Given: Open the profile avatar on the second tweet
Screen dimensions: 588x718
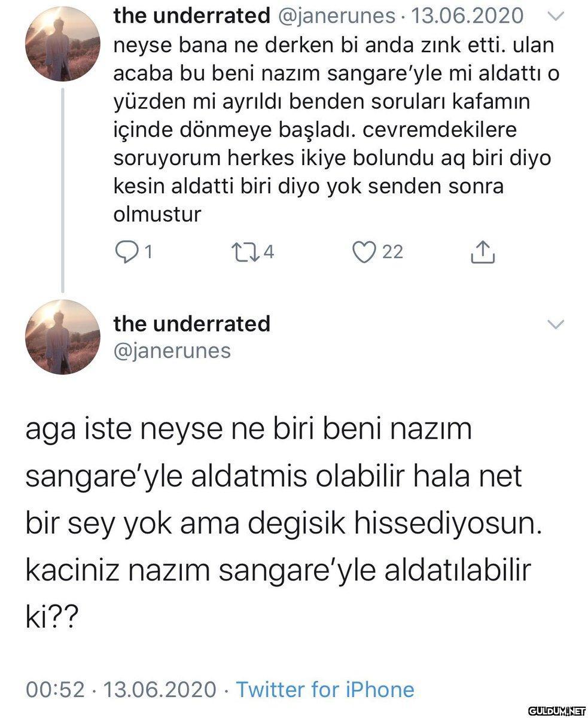Looking at the screenshot, I should [62, 337].
